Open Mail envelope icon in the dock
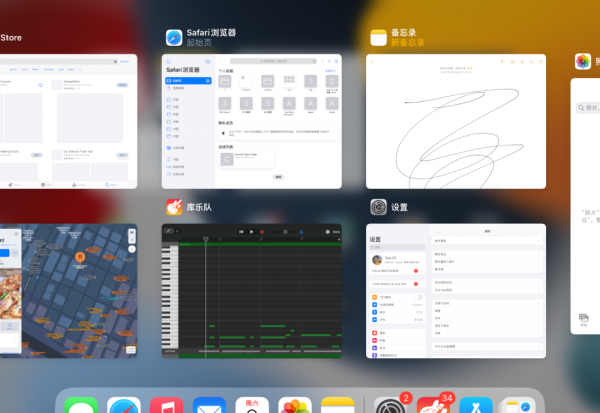The width and height of the screenshot is (600, 413). click(x=209, y=405)
